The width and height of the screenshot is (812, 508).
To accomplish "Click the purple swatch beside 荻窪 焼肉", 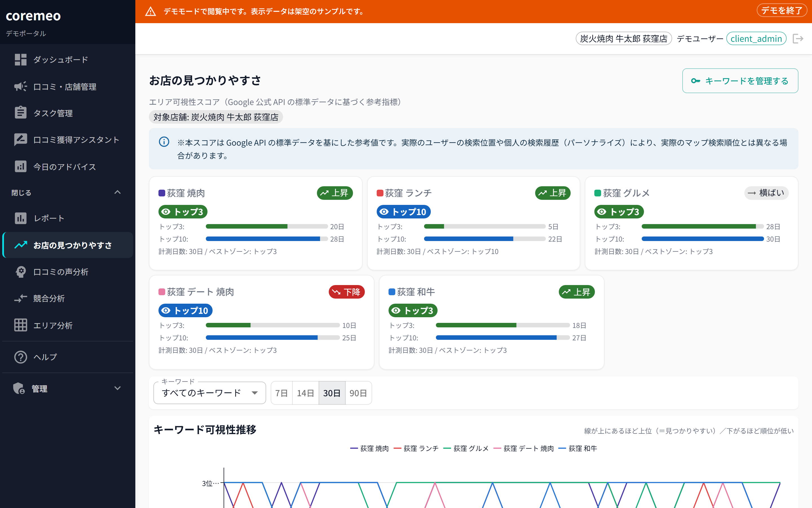I will 161,193.
